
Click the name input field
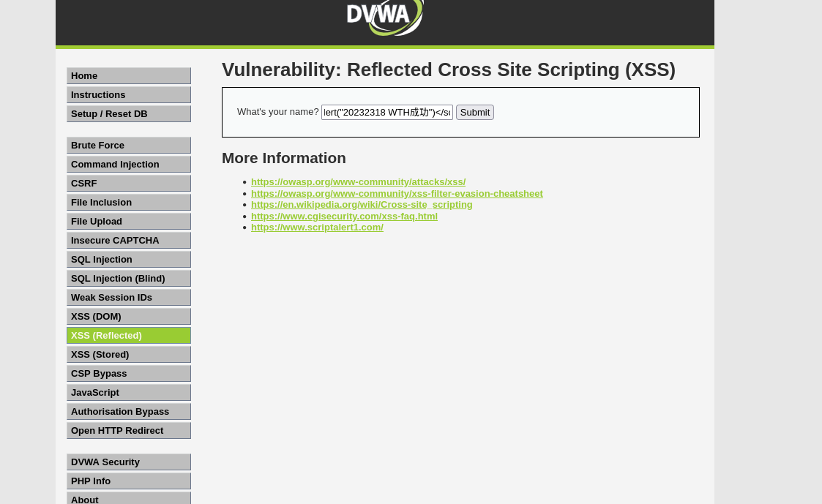pyautogui.click(x=387, y=112)
